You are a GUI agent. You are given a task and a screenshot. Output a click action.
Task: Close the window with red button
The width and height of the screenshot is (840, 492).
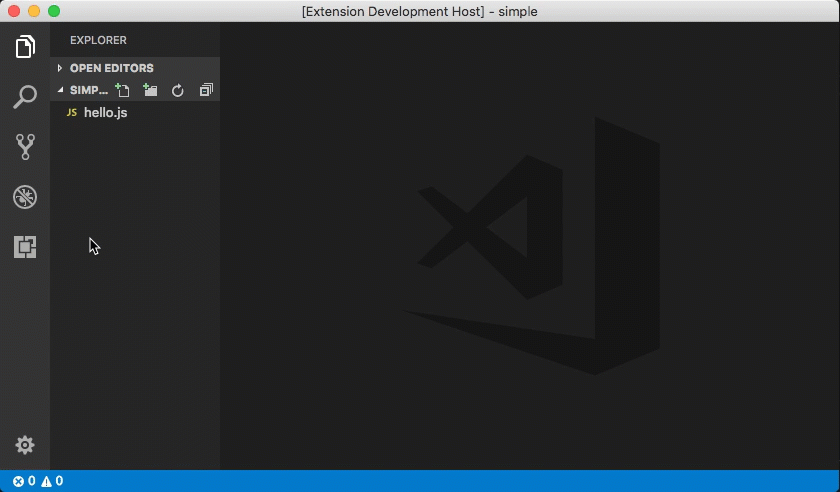pos(14,11)
